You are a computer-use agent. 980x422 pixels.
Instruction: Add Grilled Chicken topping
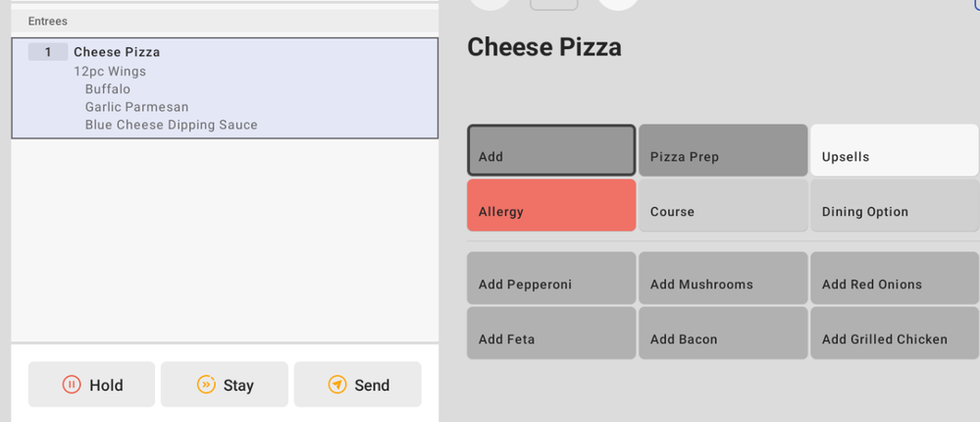click(894, 334)
